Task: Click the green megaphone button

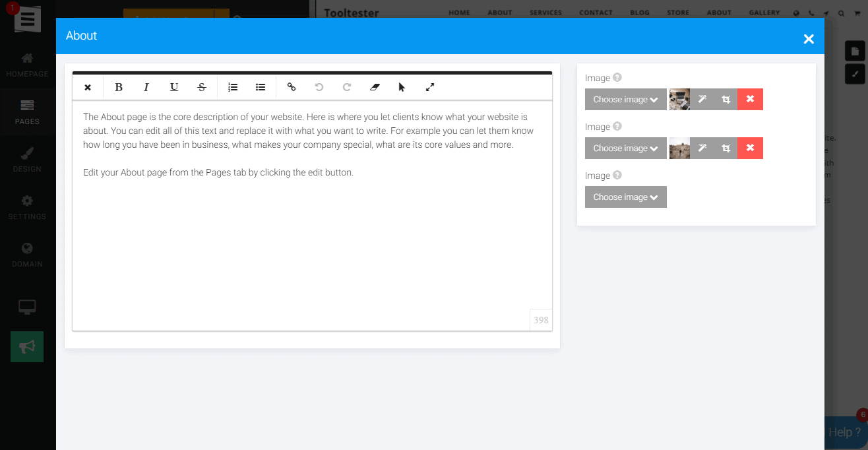Action: coord(27,346)
